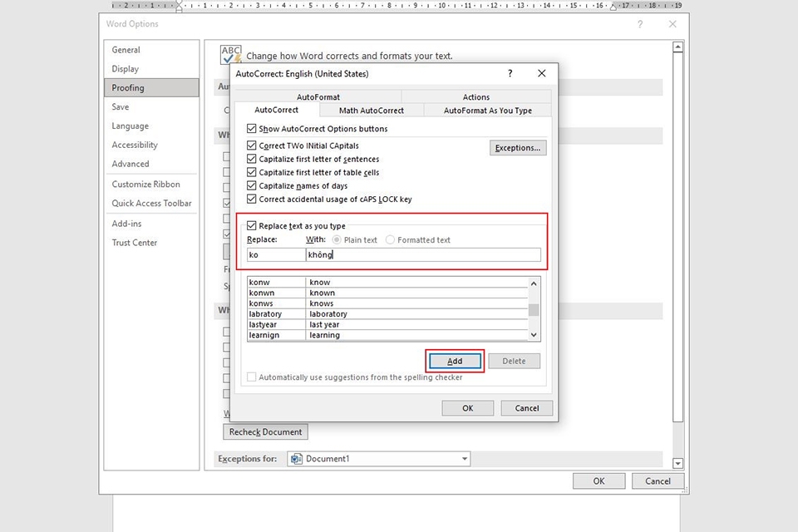The image size is (798, 532).
Task: Click the Recheck Document button
Action: pyautogui.click(x=265, y=431)
